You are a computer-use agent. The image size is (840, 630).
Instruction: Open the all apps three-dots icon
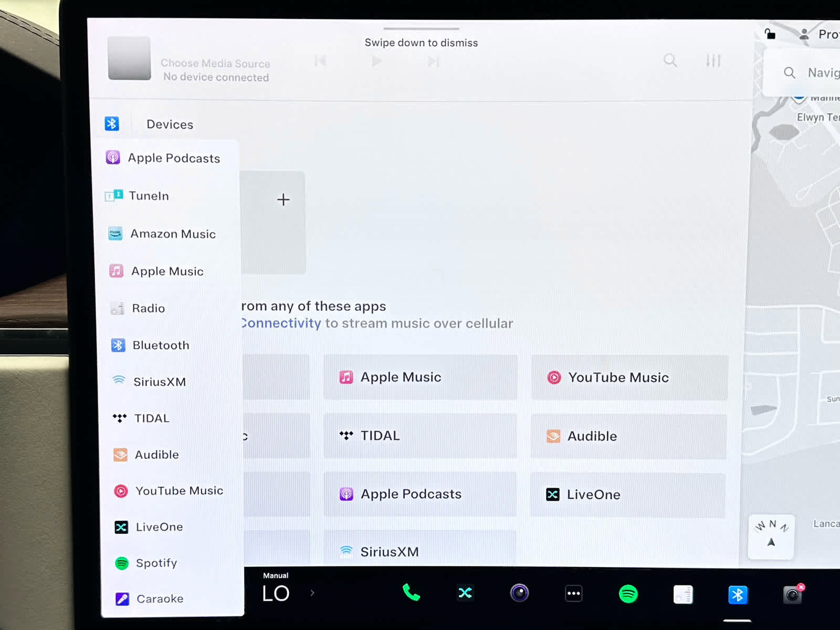pyautogui.click(x=573, y=594)
